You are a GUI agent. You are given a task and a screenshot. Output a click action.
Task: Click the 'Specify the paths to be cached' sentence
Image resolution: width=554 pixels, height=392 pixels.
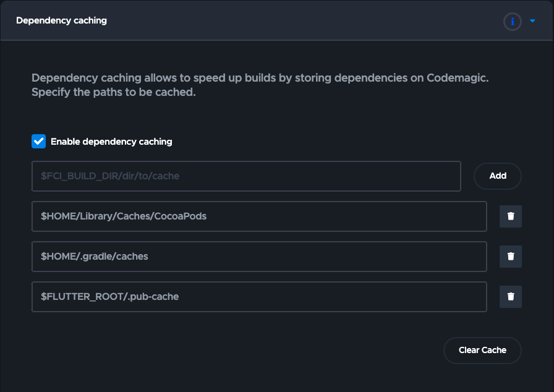pos(113,92)
